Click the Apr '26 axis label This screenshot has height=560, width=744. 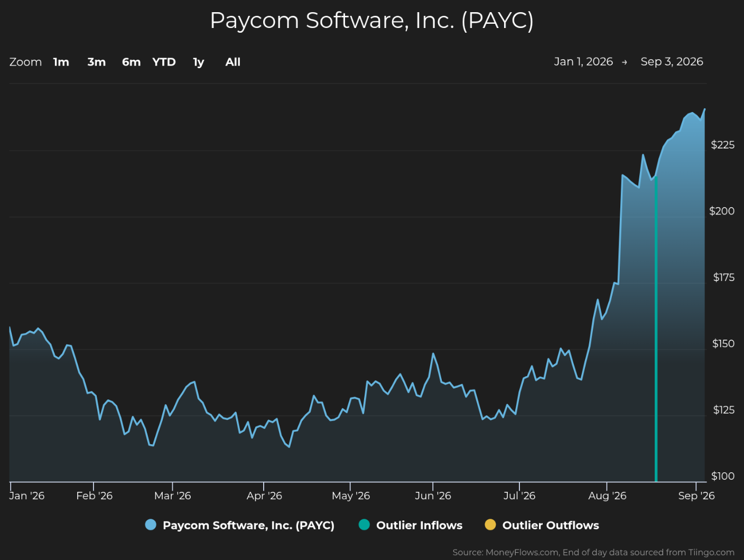coord(264,496)
